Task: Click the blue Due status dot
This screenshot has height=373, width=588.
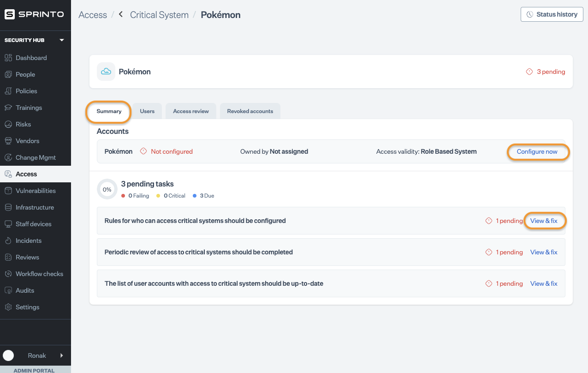Action: point(195,196)
